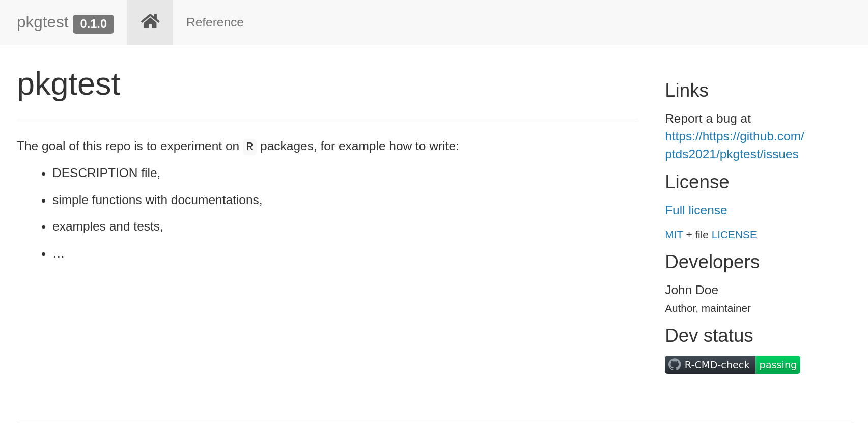Click the Links sidebar heading
Screen dimensions: 868x429
pyautogui.click(x=686, y=91)
